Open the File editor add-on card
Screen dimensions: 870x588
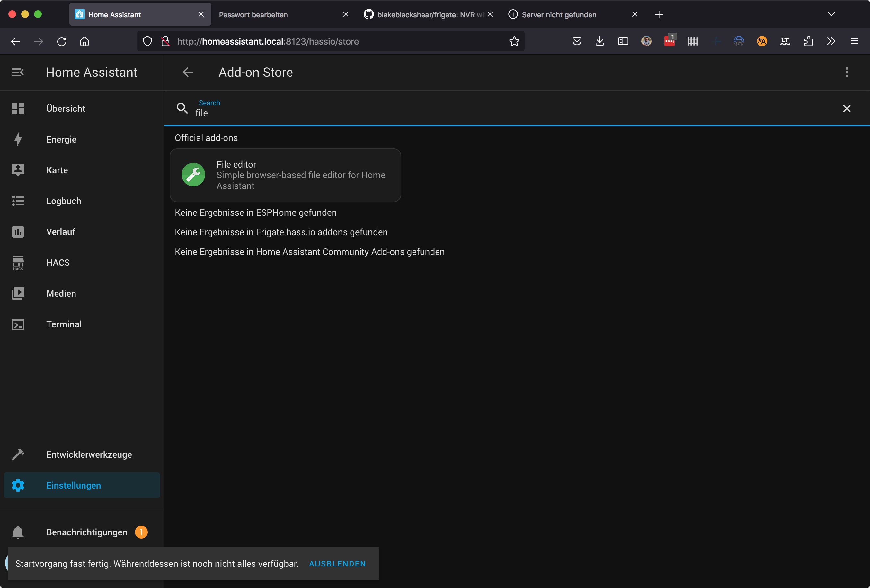click(285, 175)
